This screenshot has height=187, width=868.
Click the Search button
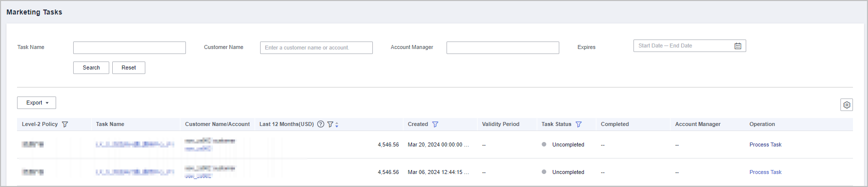pos(91,67)
